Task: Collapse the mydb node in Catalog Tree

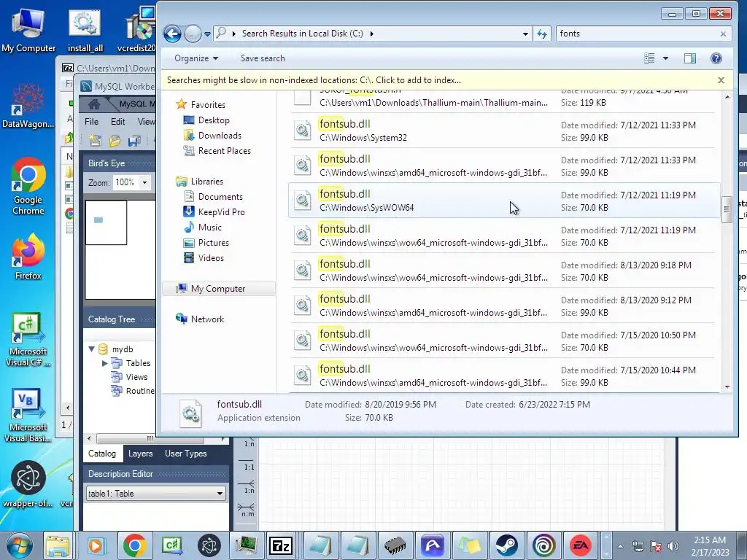Action: (92, 349)
